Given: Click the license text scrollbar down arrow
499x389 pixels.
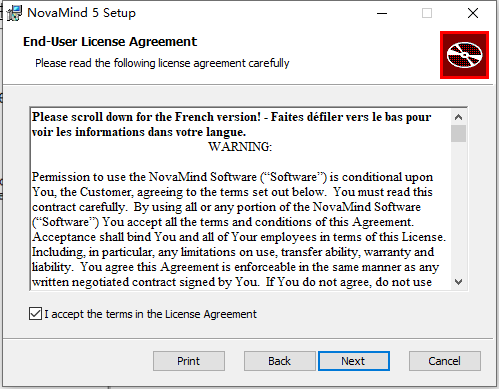Looking at the screenshot, I should [x=458, y=282].
